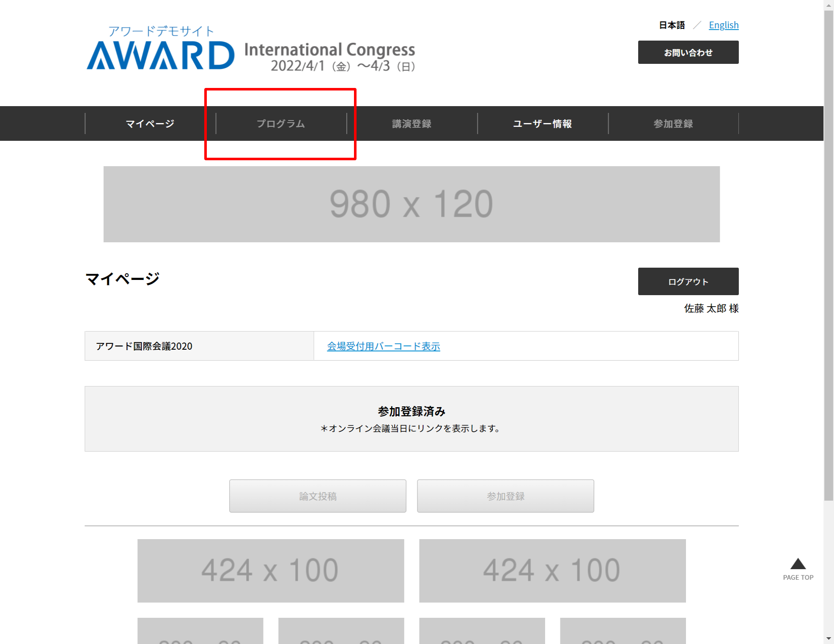Click the scrollbar up arrow
Screen dimensions: 834x644
pyautogui.click(x=829, y=5)
